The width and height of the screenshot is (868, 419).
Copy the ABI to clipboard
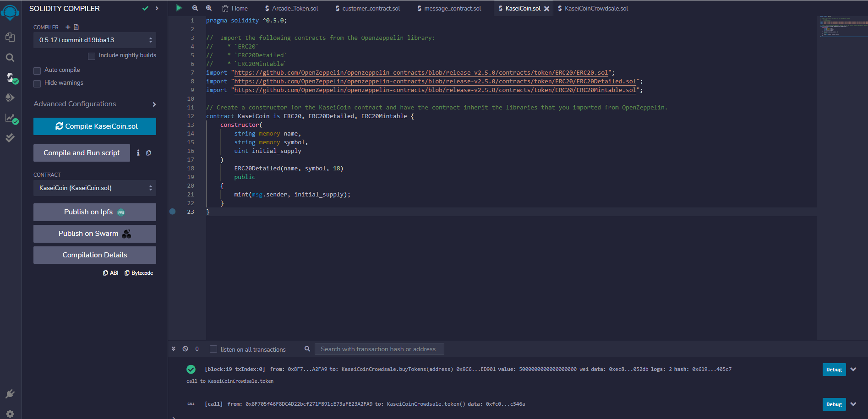point(111,273)
